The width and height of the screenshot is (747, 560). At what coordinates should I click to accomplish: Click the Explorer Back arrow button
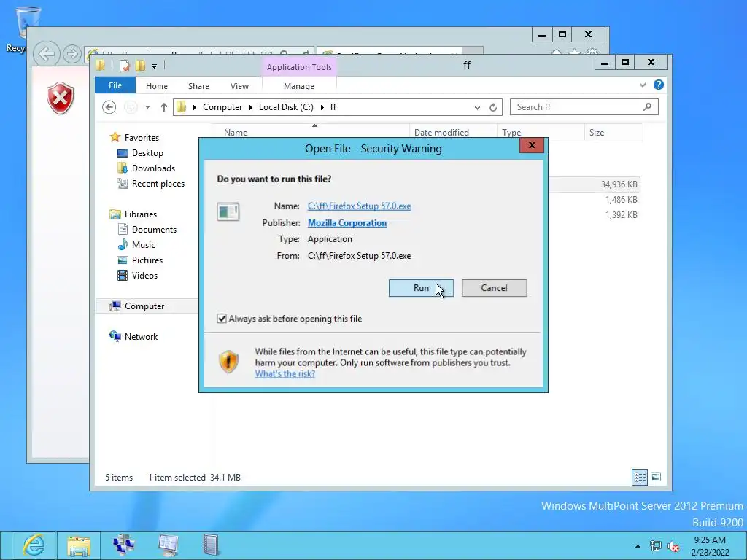109,107
